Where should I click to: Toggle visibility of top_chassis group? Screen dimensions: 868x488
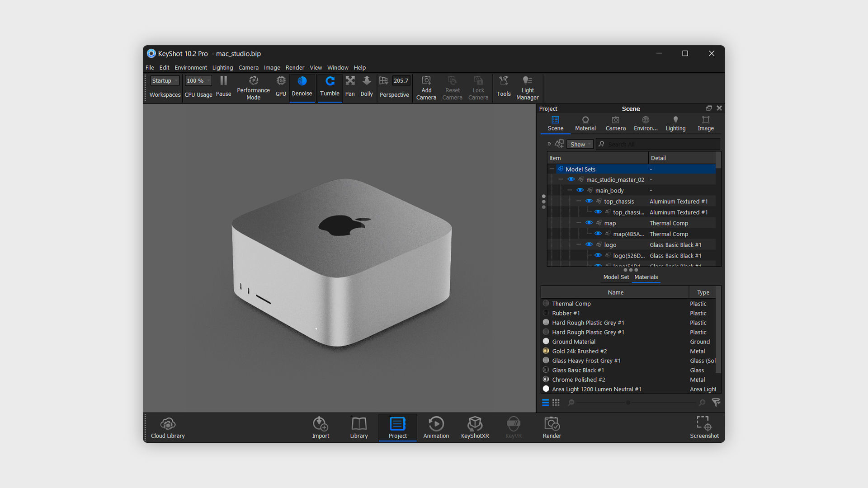(589, 202)
